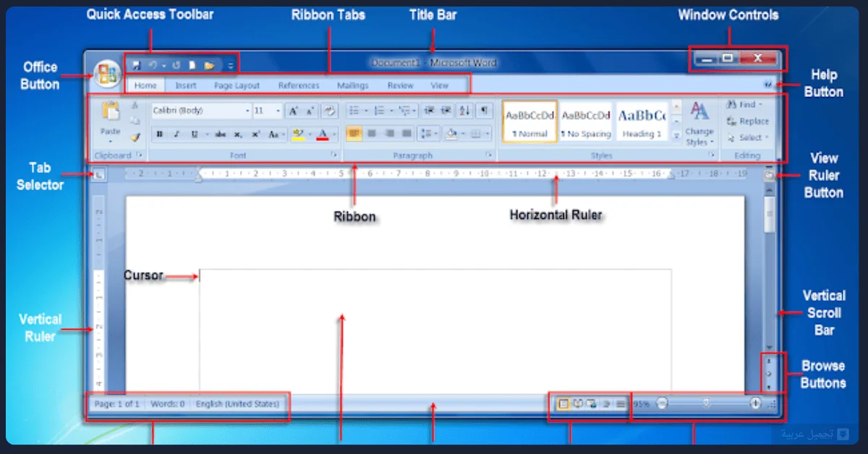Click the Numbering list icon

pos(379,111)
